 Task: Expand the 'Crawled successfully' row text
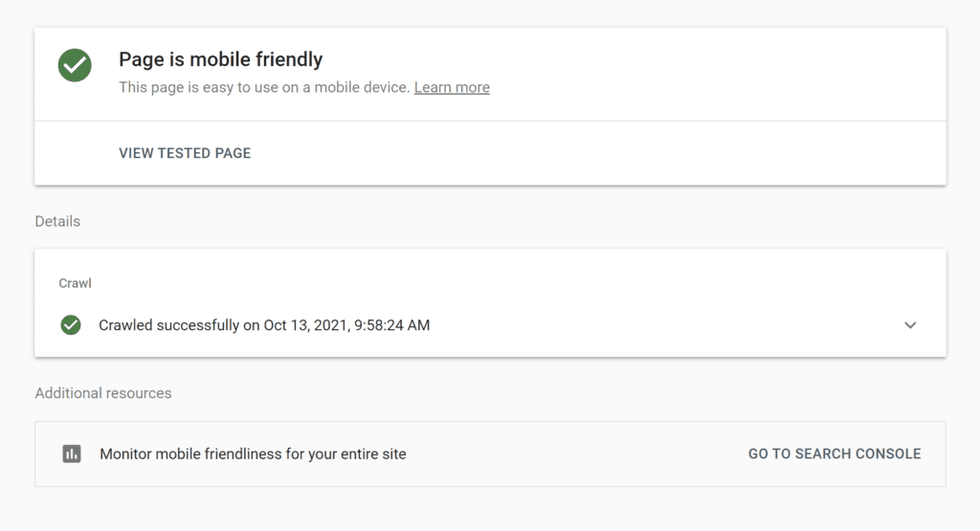pyautogui.click(x=264, y=325)
